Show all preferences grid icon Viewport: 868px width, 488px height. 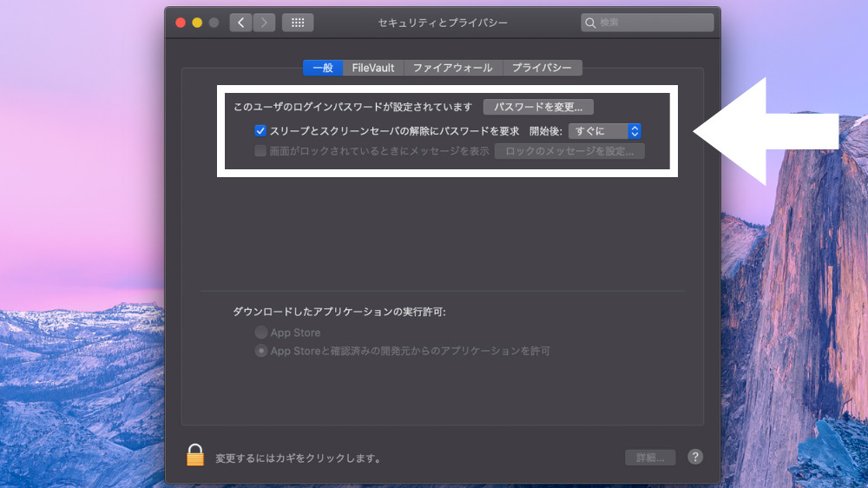pyautogui.click(x=298, y=23)
